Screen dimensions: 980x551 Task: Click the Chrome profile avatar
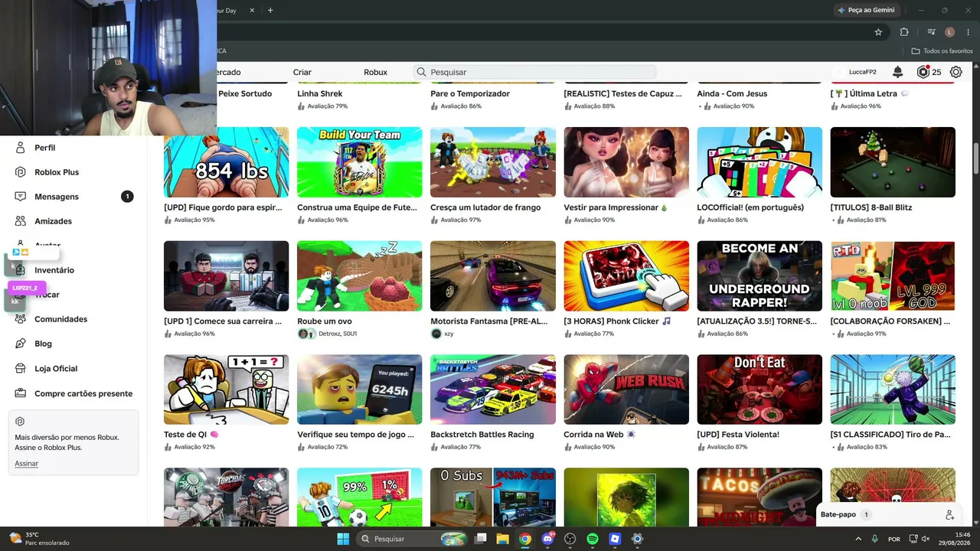pos(949,32)
